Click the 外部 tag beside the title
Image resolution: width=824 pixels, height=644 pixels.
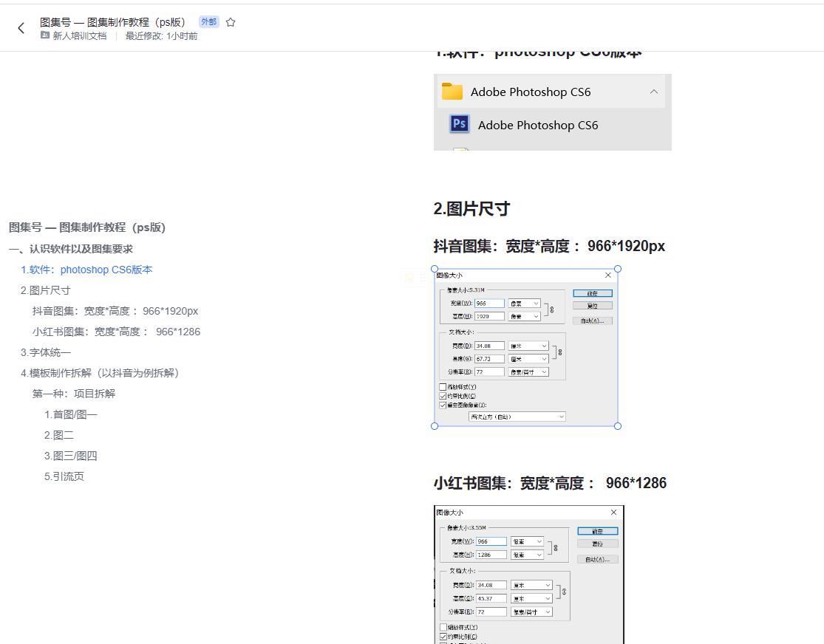tap(208, 21)
